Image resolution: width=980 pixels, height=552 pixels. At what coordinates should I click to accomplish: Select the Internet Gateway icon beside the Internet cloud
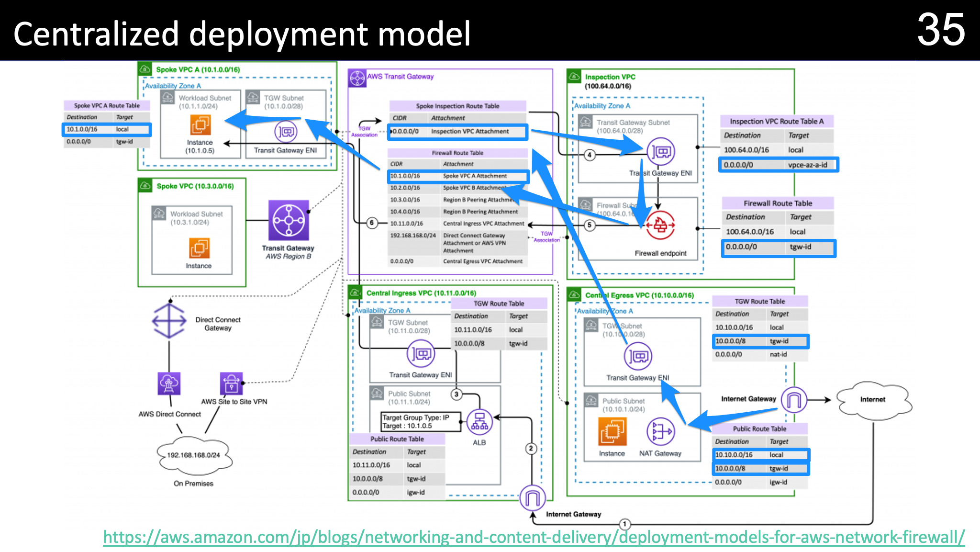point(794,400)
